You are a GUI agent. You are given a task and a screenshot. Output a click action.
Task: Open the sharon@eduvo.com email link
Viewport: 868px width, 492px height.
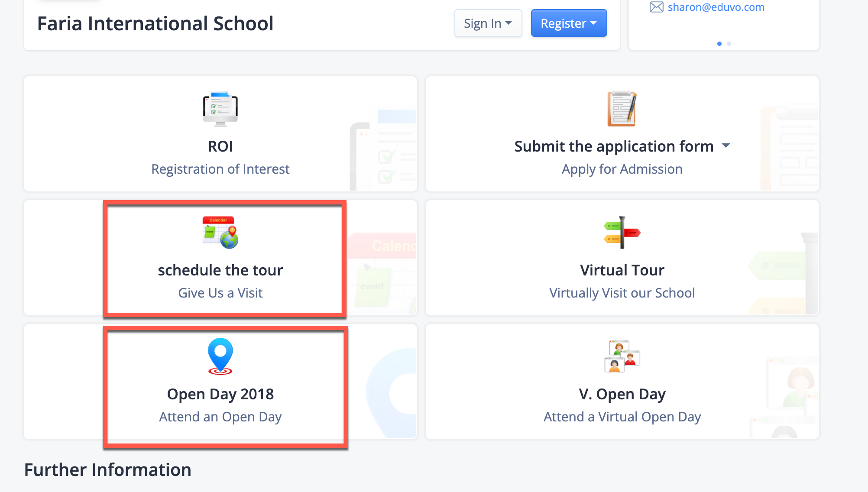[x=716, y=7]
